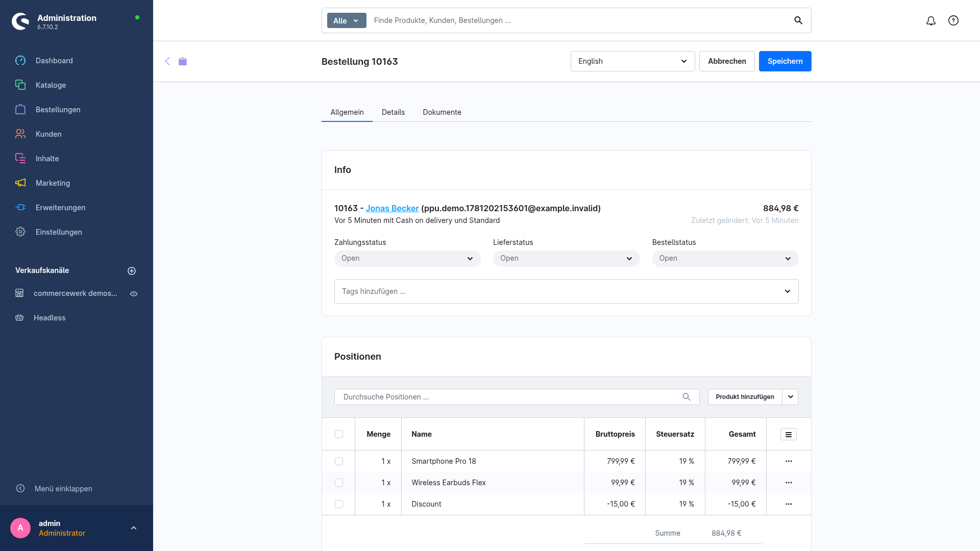Click the Menge column header
This screenshot has width=980, height=551.
378,434
